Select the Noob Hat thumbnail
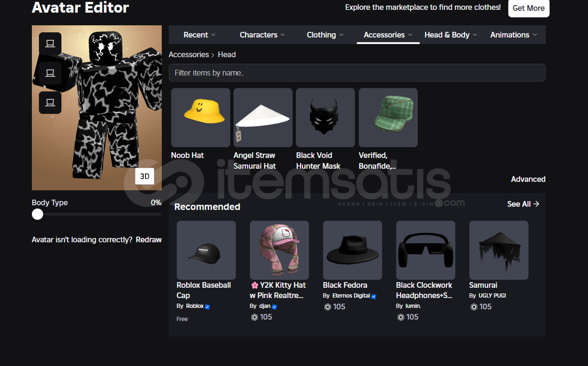The image size is (588, 366). [x=201, y=118]
